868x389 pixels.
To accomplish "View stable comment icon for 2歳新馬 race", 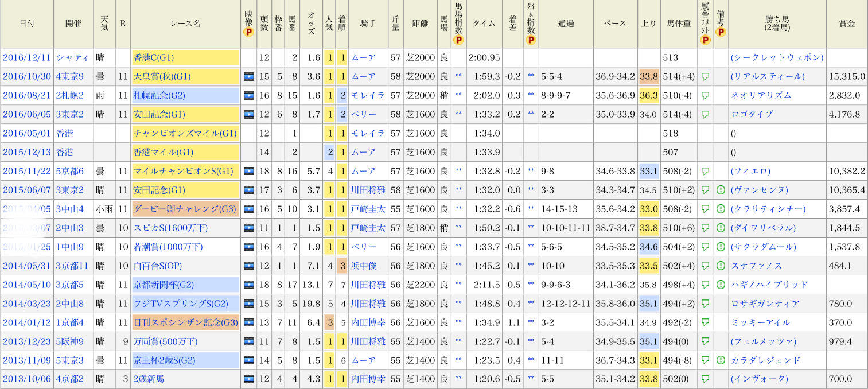I will click(x=705, y=379).
